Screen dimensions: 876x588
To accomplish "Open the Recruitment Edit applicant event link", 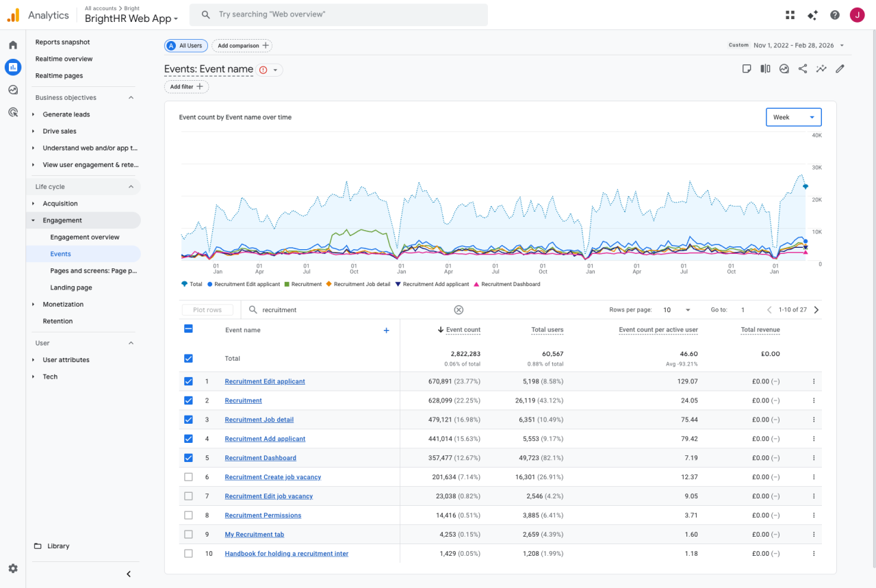I will pyautogui.click(x=265, y=381).
